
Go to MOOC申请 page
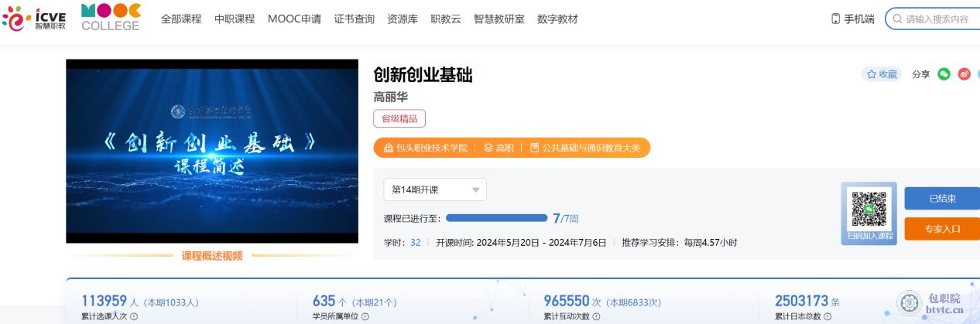[294, 19]
